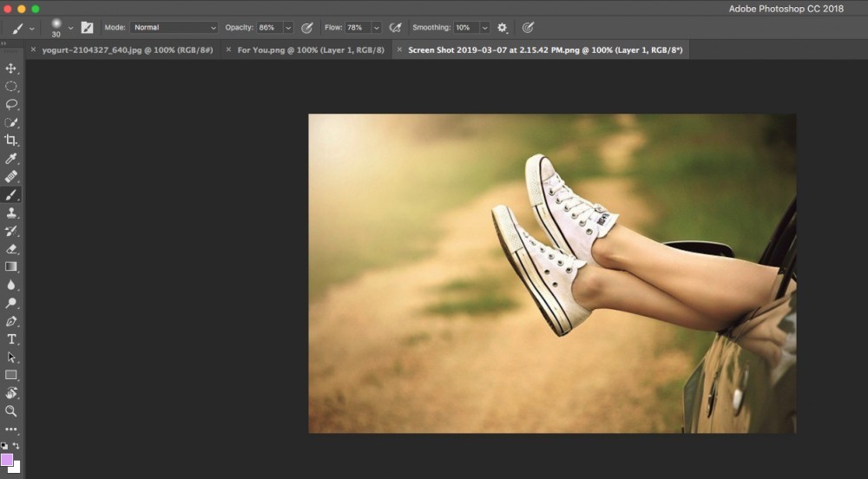The height and width of the screenshot is (479, 868).
Task: Enable airbrush-style build-up
Action: 395,28
